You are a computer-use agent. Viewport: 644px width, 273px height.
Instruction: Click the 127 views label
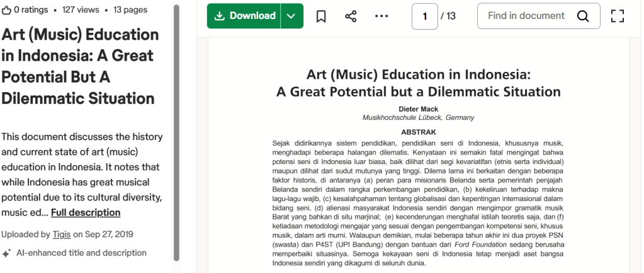coord(81,10)
